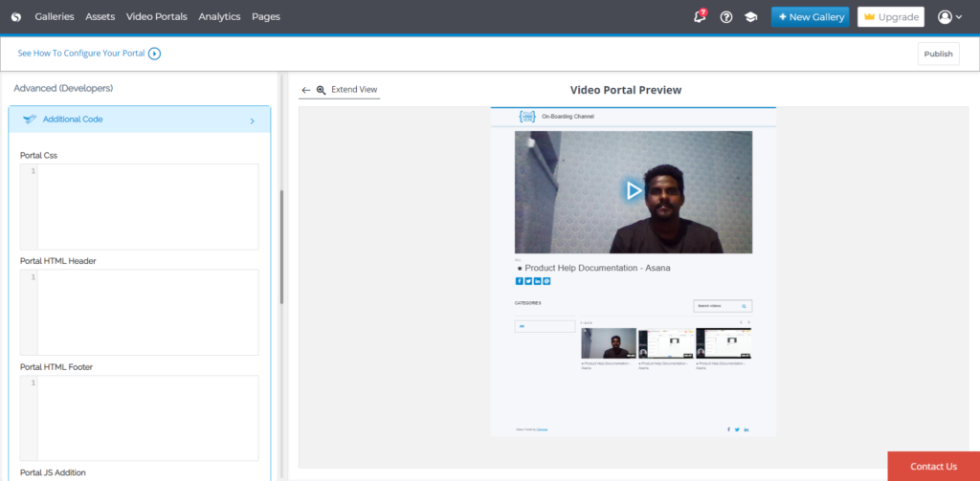980x481 pixels.
Task: Play the video in portal preview
Action: coord(633,191)
